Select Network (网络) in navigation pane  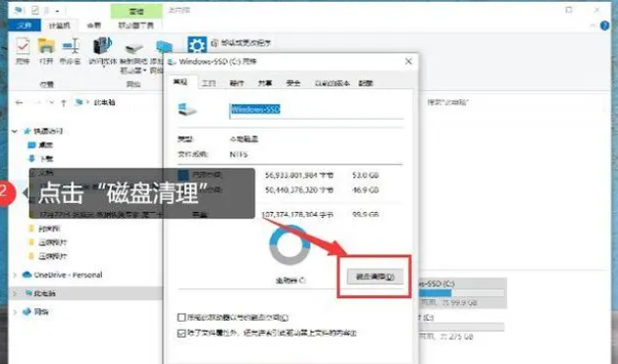tap(41, 312)
